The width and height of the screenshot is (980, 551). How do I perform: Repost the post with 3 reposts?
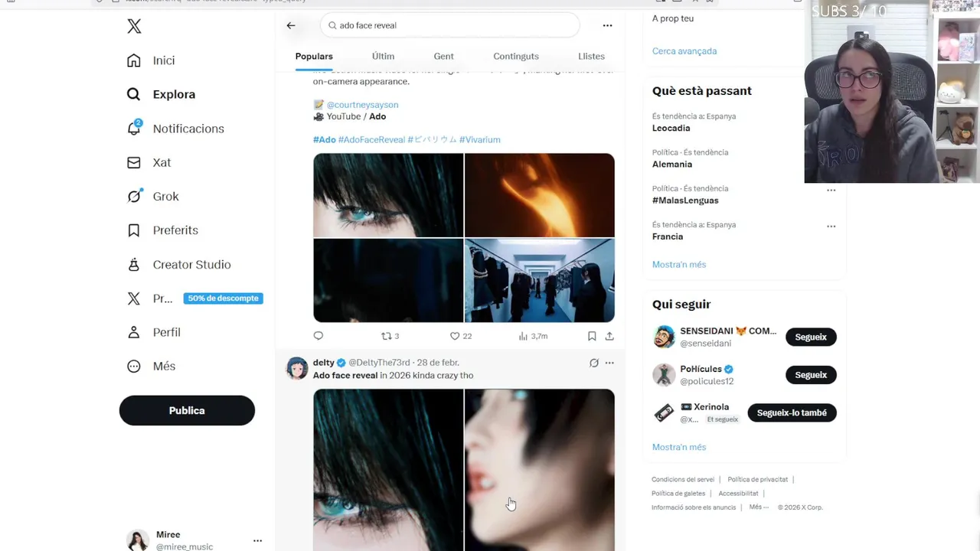390,336
